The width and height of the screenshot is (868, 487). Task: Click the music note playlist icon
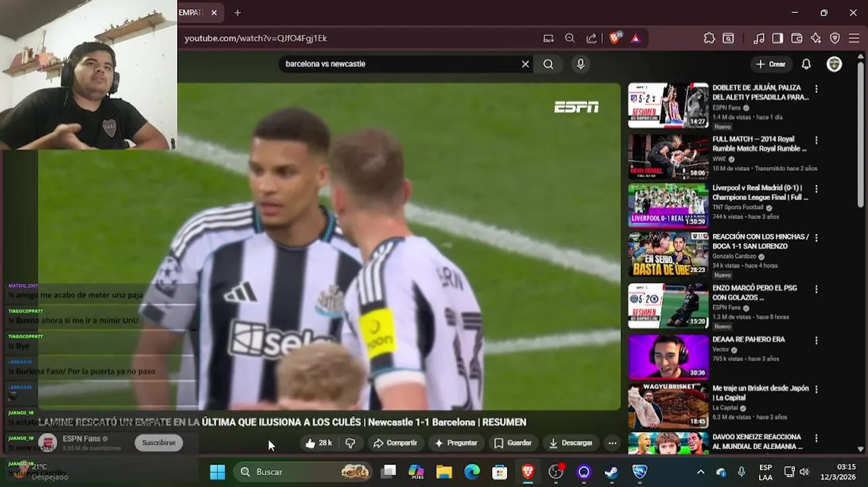(759, 39)
